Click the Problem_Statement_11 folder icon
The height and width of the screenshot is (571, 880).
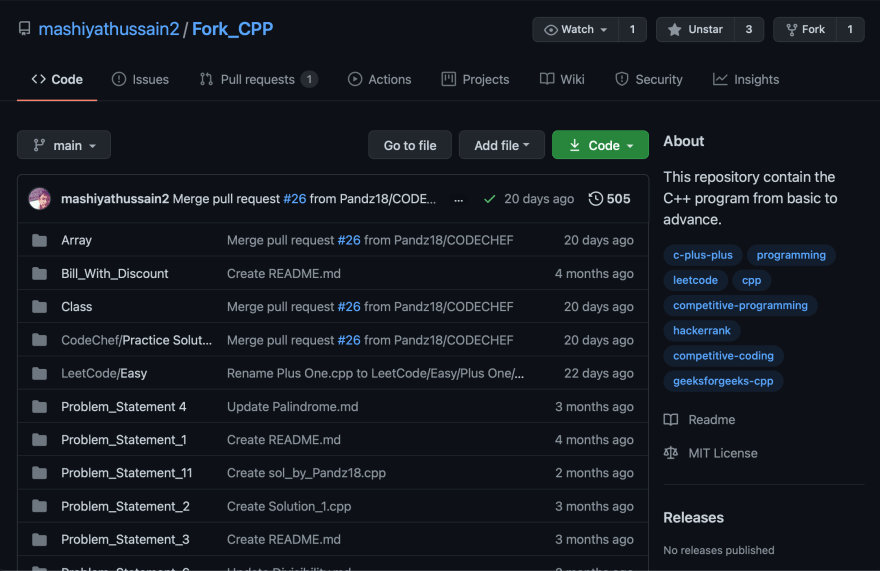[x=39, y=473]
